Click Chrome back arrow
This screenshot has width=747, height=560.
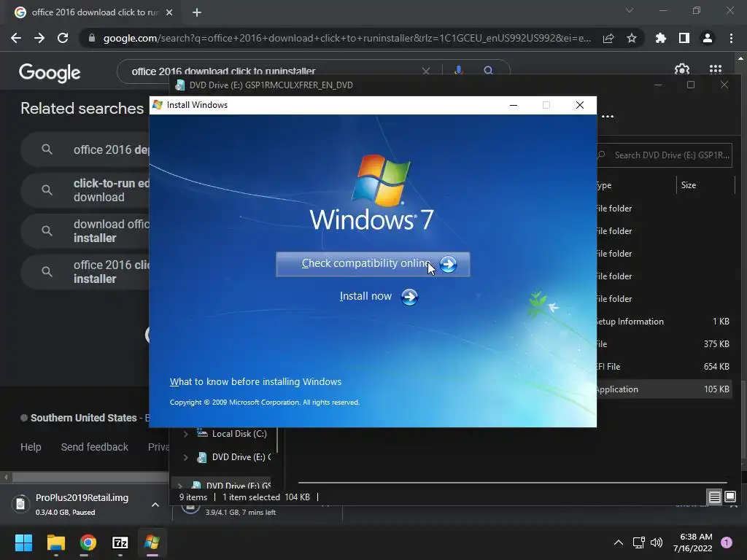point(16,38)
